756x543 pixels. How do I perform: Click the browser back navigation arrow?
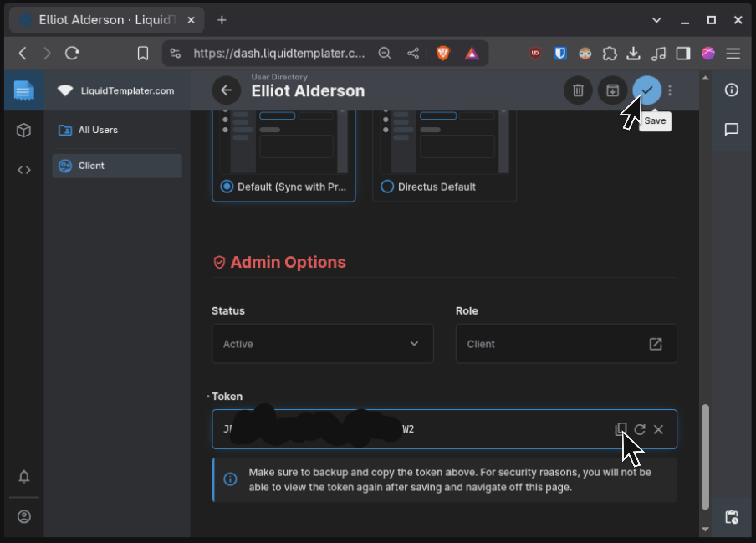pos(23,53)
